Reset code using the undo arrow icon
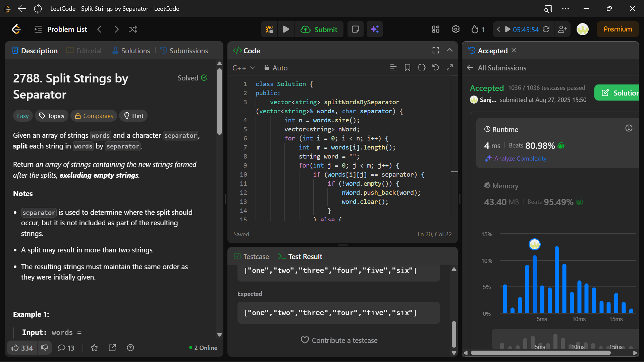Screen dimensions: 644x362 [435, 68]
